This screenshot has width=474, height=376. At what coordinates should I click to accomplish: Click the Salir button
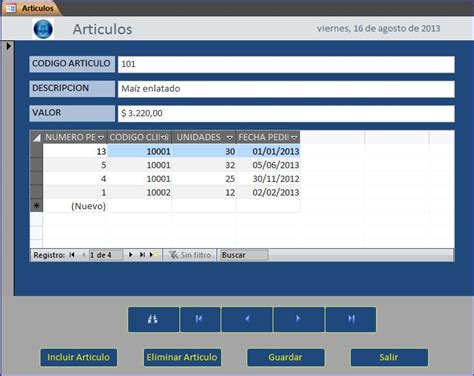point(389,357)
